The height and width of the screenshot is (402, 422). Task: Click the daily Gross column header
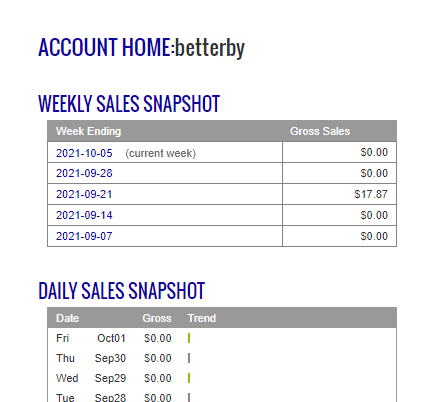pos(157,318)
